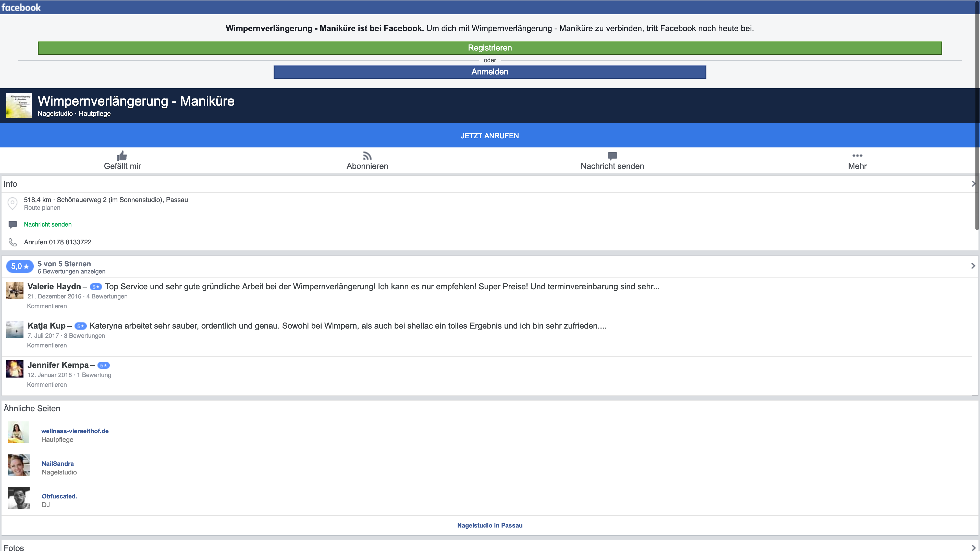
Task: Click the Nachricht senden speech bubble icon
Action: coord(612,156)
